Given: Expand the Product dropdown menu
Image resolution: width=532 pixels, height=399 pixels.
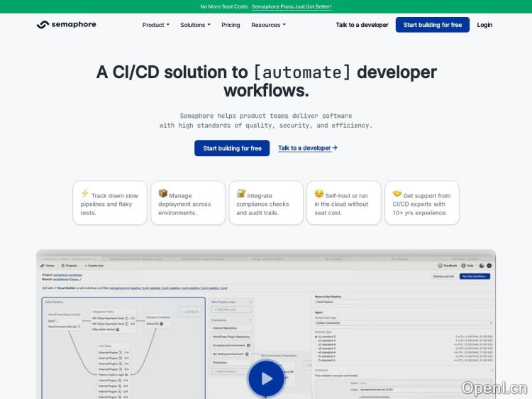Looking at the screenshot, I should pos(155,25).
